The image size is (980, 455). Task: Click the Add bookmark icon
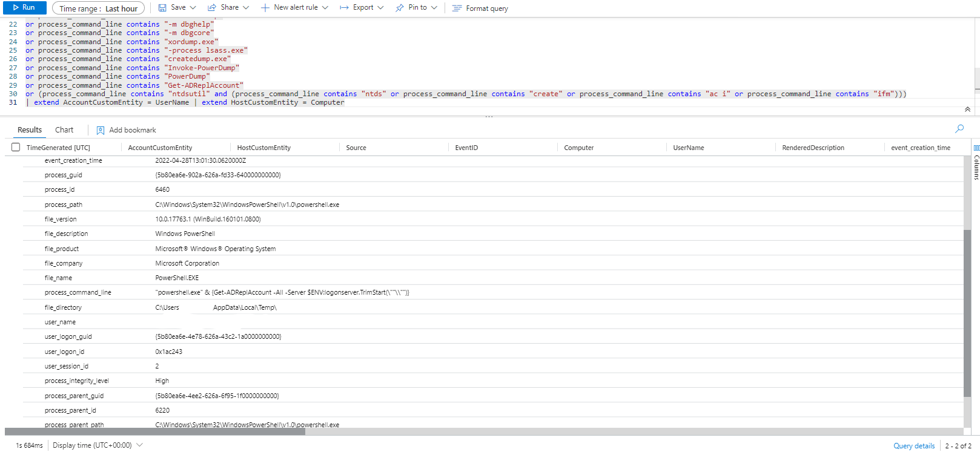(x=101, y=130)
